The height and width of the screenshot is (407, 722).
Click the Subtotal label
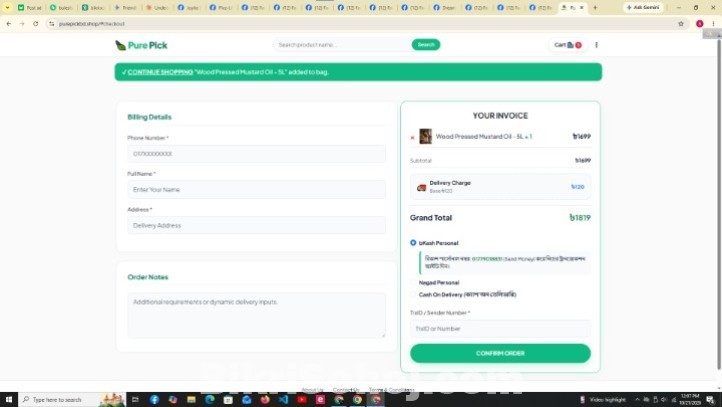(421, 161)
